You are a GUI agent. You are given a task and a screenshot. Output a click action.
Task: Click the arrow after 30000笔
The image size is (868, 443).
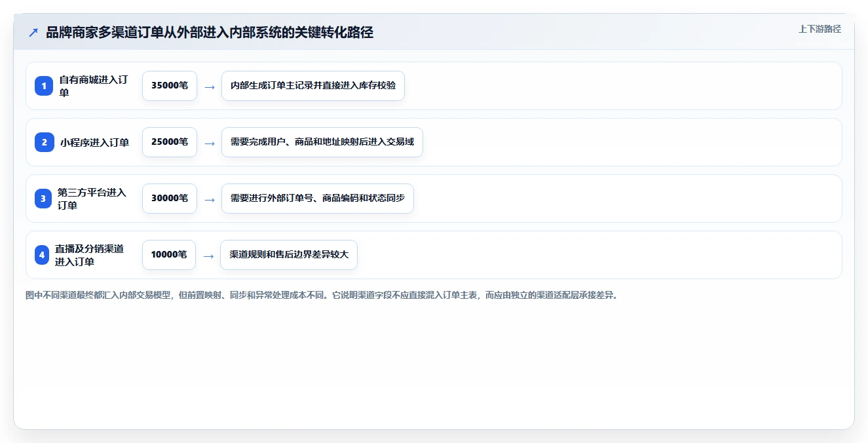(209, 199)
